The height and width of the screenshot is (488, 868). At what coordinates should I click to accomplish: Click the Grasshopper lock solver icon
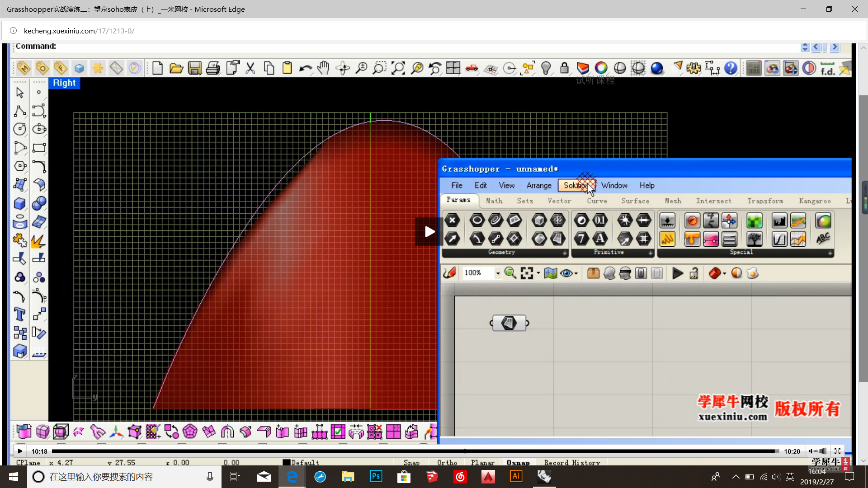694,273
